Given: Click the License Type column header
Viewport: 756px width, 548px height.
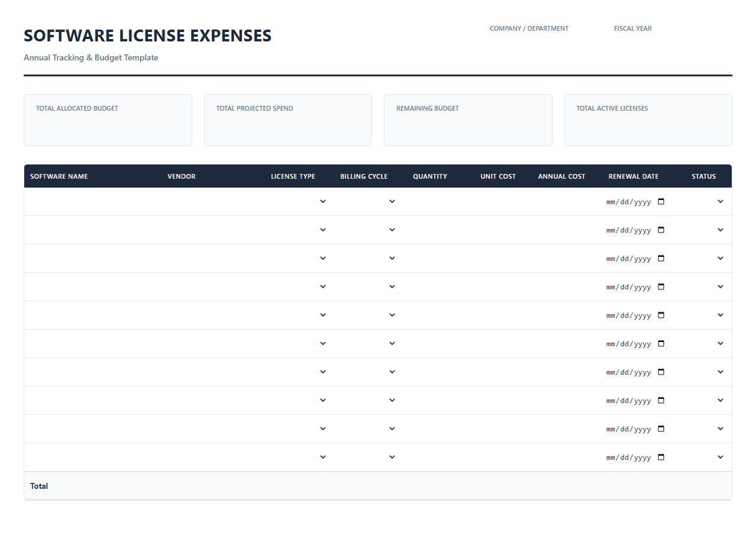Looking at the screenshot, I should point(293,176).
